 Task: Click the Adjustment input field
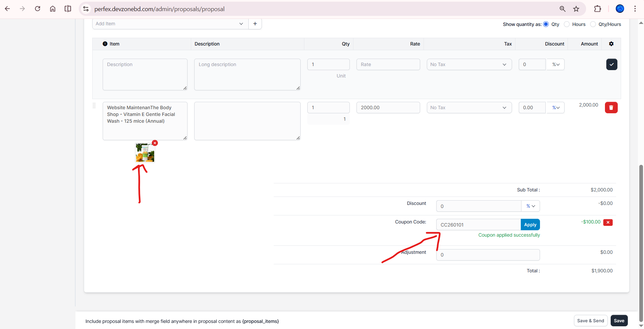[487, 255]
